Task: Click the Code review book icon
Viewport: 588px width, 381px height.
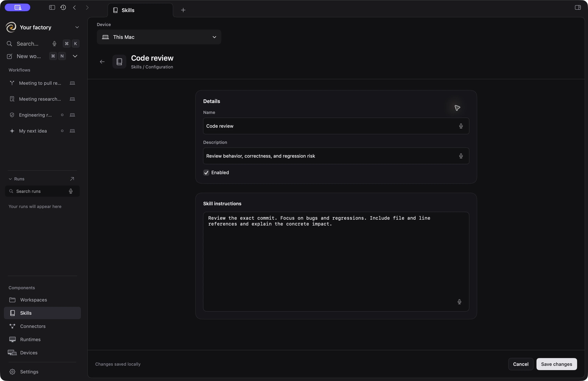Action: pyautogui.click(x=119, y=62)
